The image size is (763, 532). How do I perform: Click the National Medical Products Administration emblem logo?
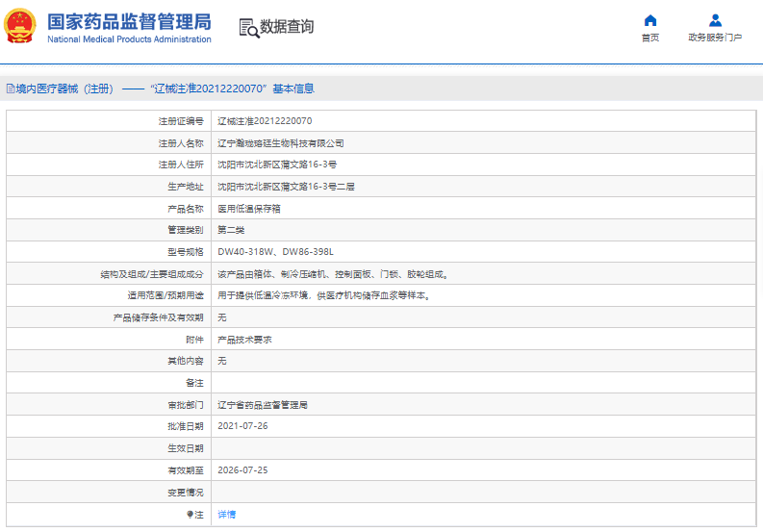(x=23, y=27)
